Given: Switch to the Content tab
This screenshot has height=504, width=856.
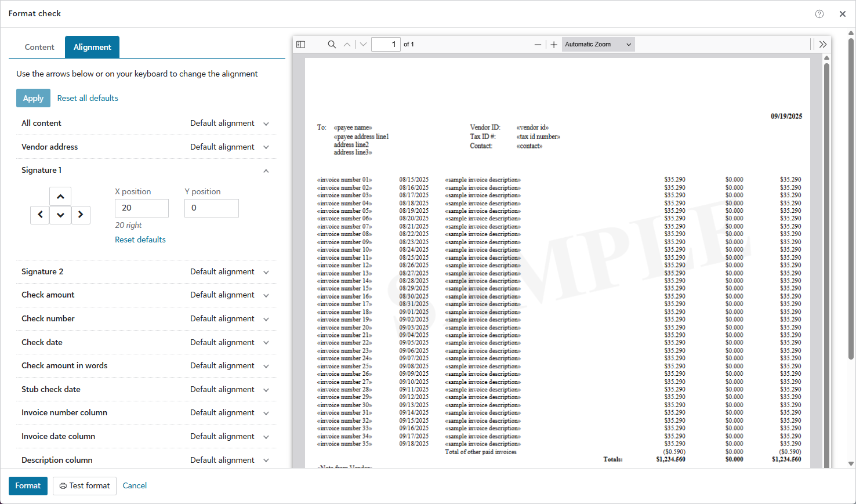Looking at the screenshot, I should (x=39, y=47).
